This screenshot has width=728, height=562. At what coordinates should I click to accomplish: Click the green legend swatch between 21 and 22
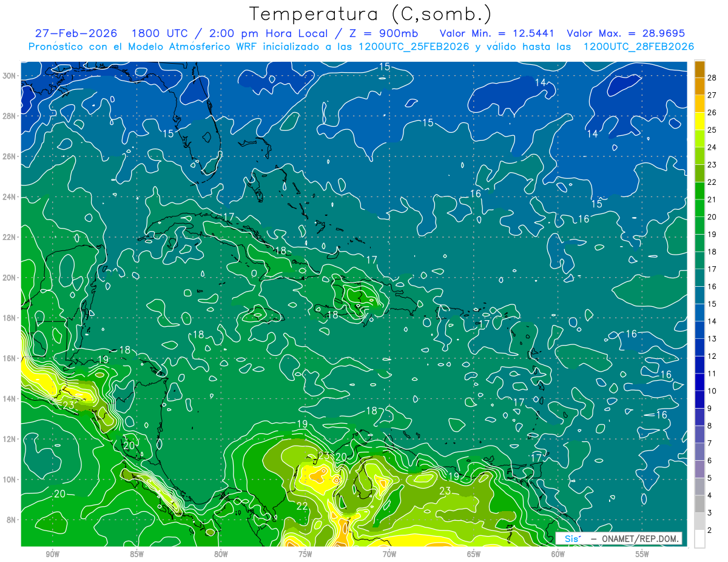point(699,191)
